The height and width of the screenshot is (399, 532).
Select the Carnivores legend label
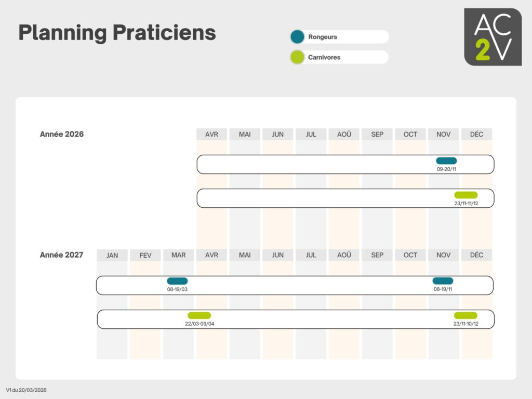pos(324,57)
